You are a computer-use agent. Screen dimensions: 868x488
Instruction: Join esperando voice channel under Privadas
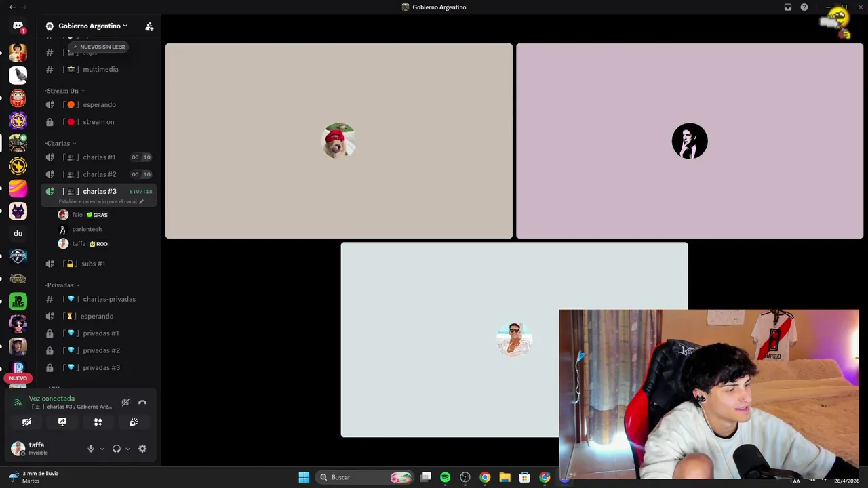(99, 316)
